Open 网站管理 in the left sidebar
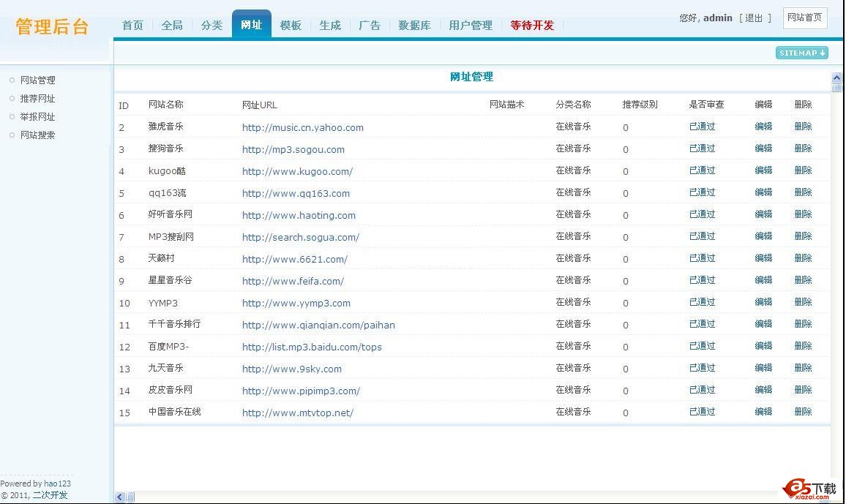The height and width of the screenshot is (504, 846). click(x=37, y=80)
